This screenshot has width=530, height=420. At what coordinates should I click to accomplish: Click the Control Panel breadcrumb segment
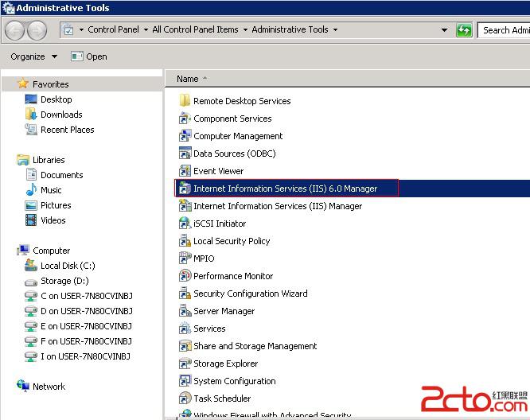[x=113, y=29]
